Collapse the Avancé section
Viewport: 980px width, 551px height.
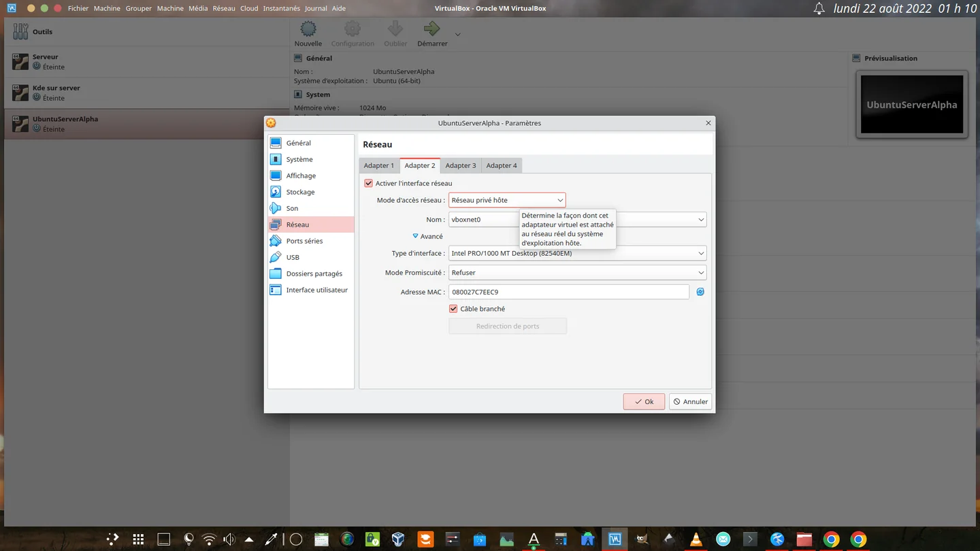427,236
